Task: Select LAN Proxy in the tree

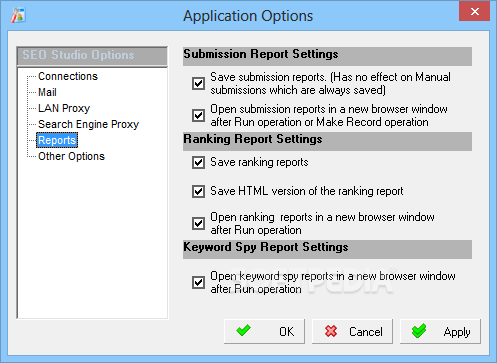Action: coord(64,108)
